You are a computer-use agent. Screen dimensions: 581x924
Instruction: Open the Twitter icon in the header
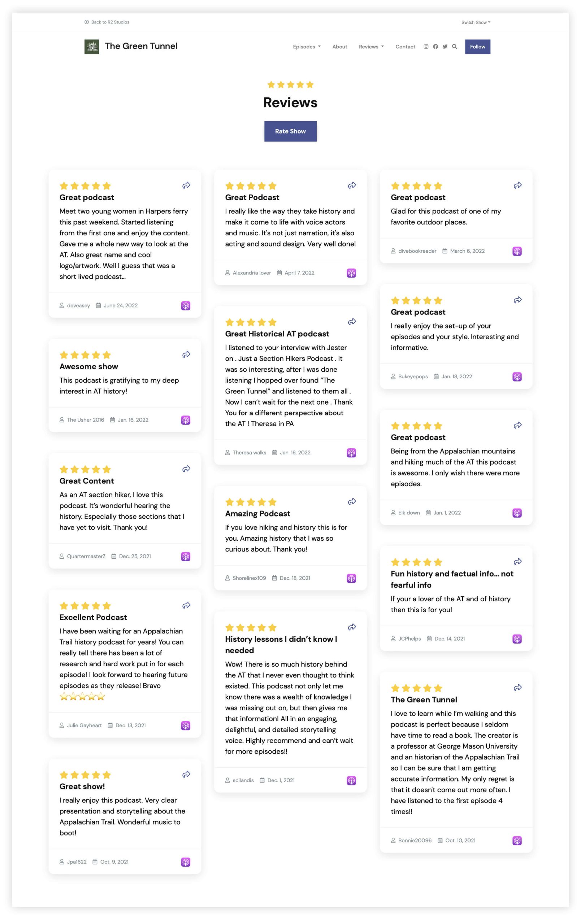tap(445, 47)
